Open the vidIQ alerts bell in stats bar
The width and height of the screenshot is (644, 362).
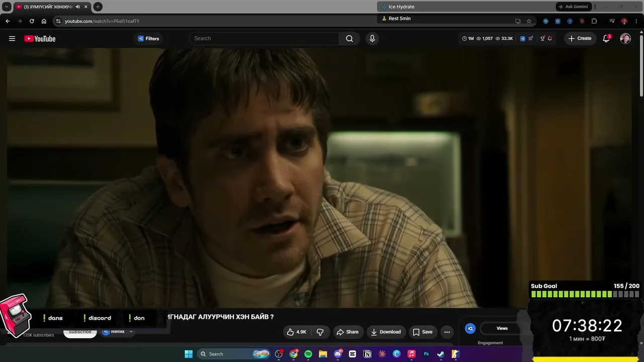(x=550, y=39)
